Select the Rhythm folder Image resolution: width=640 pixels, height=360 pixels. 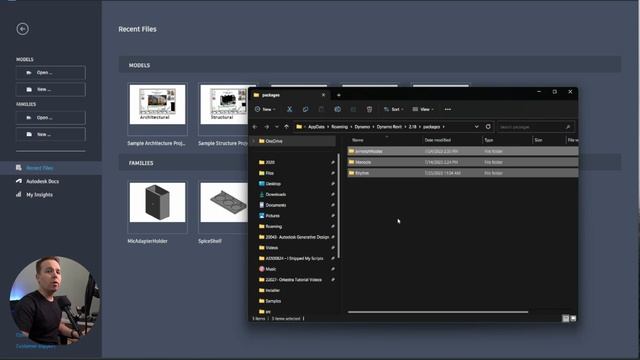[x=463, y=173]
